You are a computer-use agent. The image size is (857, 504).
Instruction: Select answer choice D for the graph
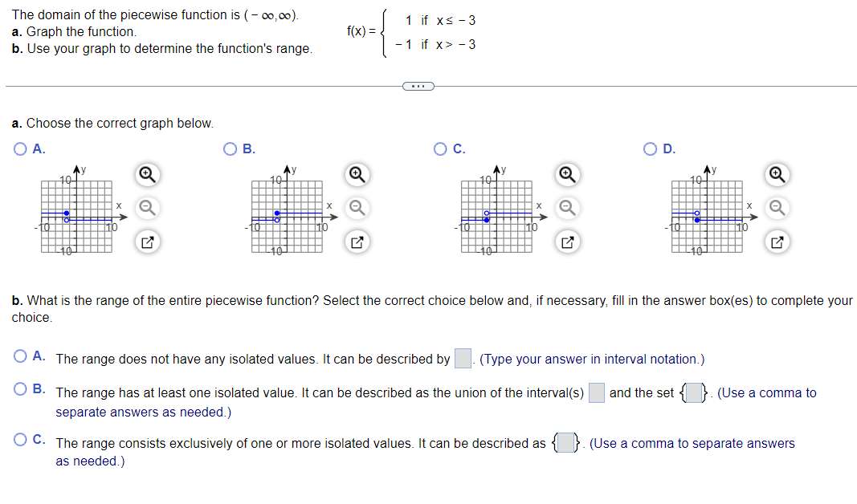click(648, 148)
